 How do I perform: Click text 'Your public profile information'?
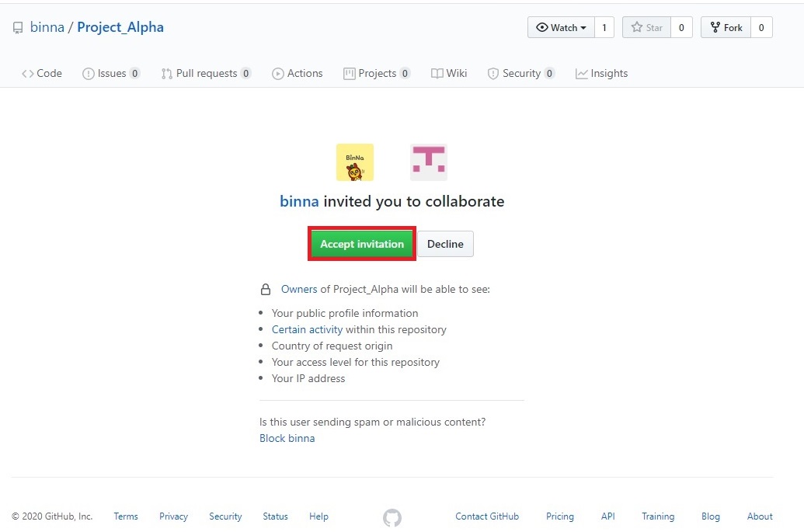(345, 313)
